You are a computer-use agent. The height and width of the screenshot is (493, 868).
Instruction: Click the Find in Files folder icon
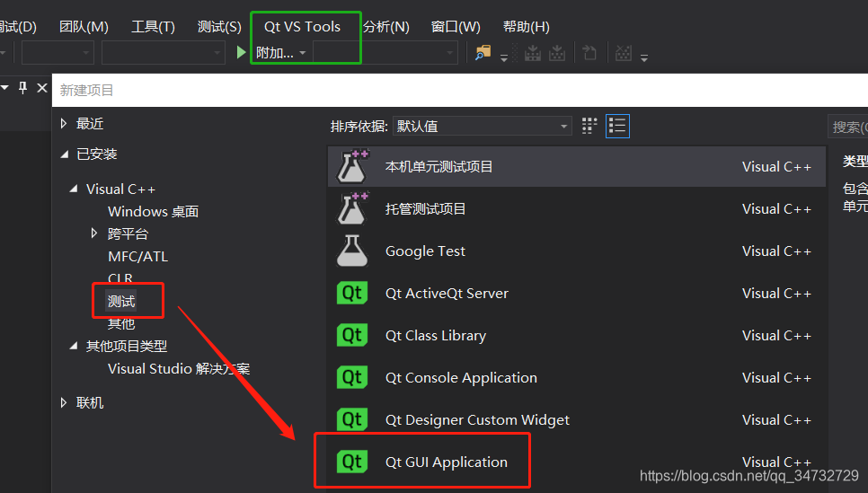click(483, 53)
